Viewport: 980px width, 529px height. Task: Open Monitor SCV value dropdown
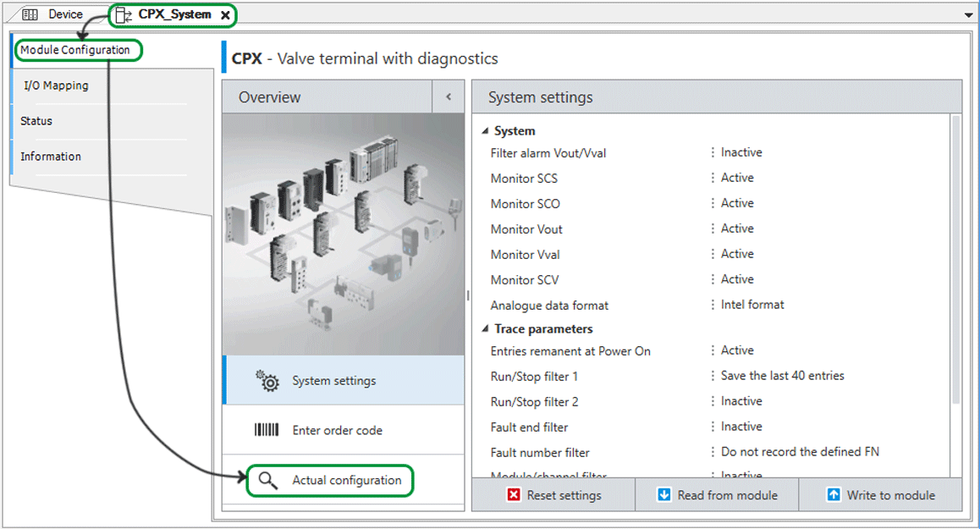(x=737, y=279)
